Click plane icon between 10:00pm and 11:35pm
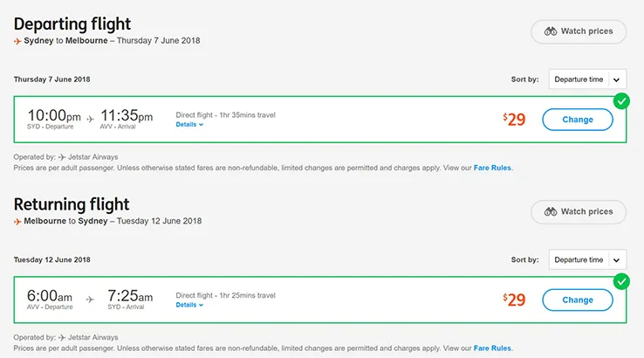The width and height of the screenshot is (644, 358). pos(91,119)
